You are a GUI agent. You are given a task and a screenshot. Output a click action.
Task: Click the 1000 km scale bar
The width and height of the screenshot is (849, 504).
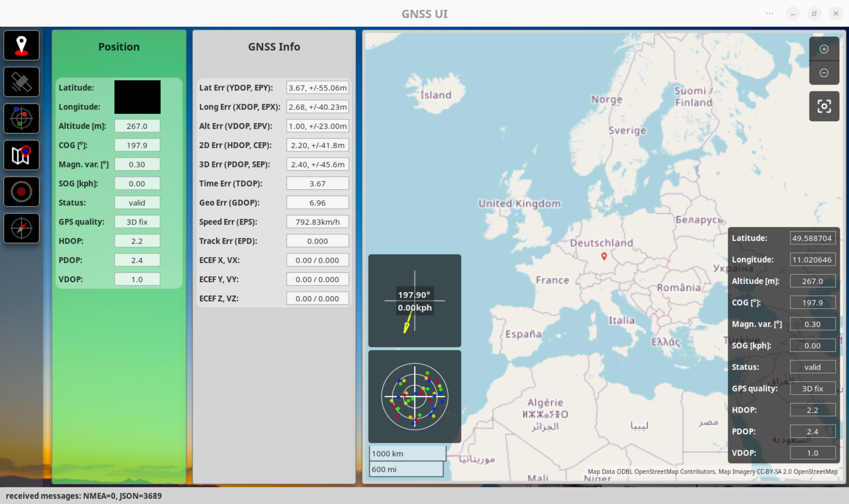pos(407,453)
